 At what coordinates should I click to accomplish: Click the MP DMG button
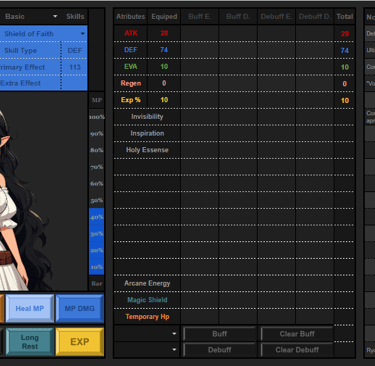80,309
